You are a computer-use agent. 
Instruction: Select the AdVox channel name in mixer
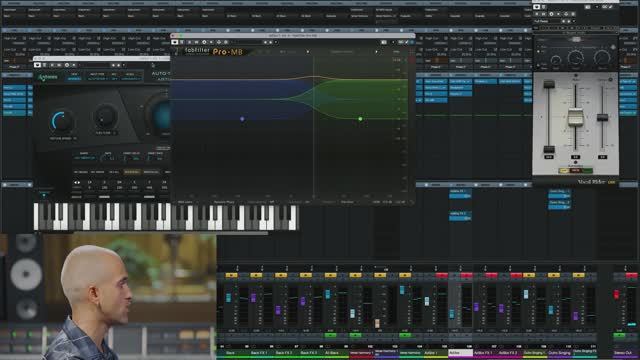point(454,353)
